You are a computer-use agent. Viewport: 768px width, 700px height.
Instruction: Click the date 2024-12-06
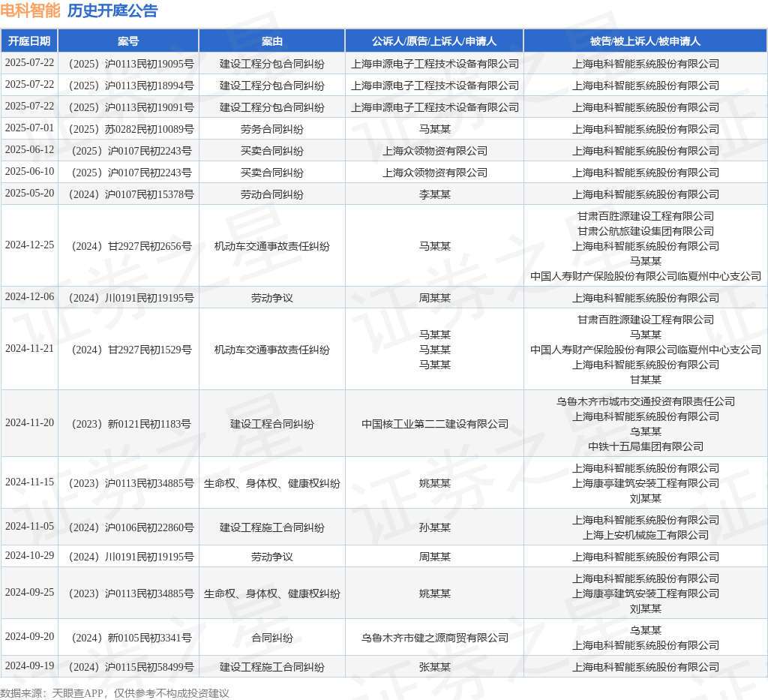(29, 297)
